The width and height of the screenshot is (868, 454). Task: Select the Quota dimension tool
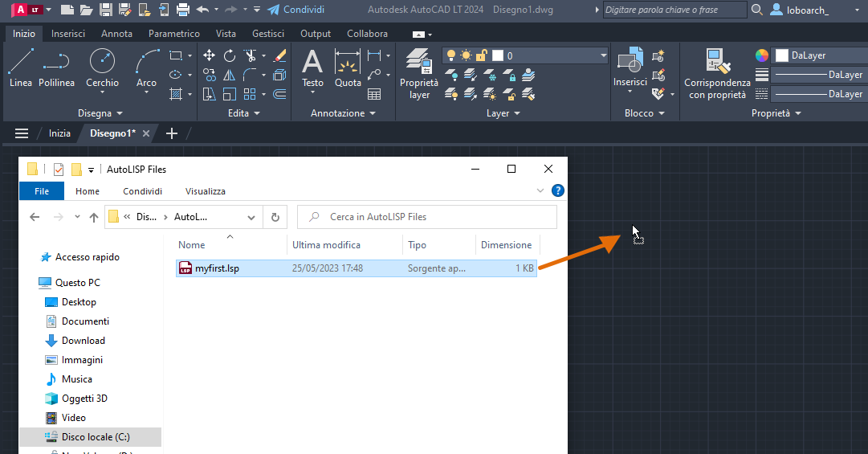pos(348,68)
